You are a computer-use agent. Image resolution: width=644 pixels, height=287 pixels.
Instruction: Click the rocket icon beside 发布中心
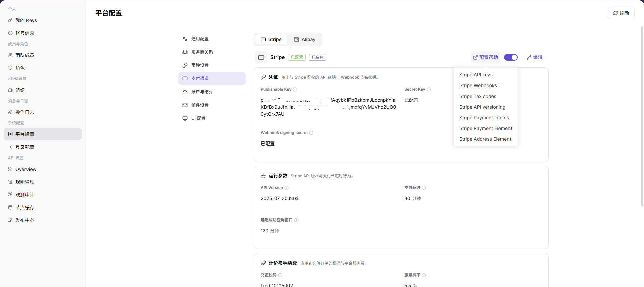pos(10,220)
